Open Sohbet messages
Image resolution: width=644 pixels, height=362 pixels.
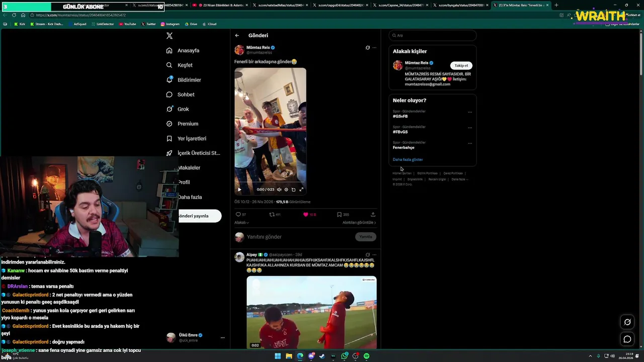click(180, 95)
